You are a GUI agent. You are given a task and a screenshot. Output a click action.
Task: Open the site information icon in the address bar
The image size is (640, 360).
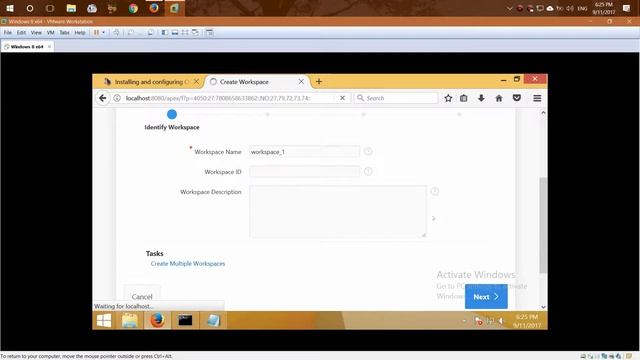point(117,98)
